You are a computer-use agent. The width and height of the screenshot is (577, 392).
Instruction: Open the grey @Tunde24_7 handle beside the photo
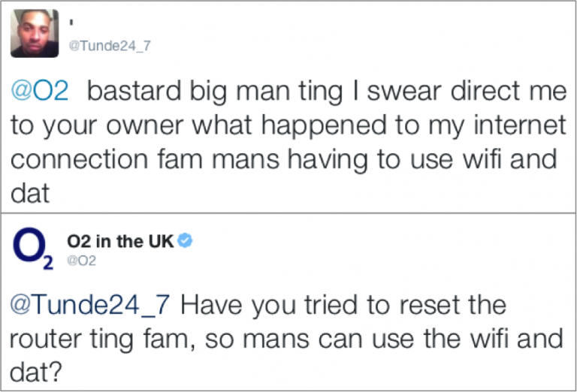pos(110,46)
